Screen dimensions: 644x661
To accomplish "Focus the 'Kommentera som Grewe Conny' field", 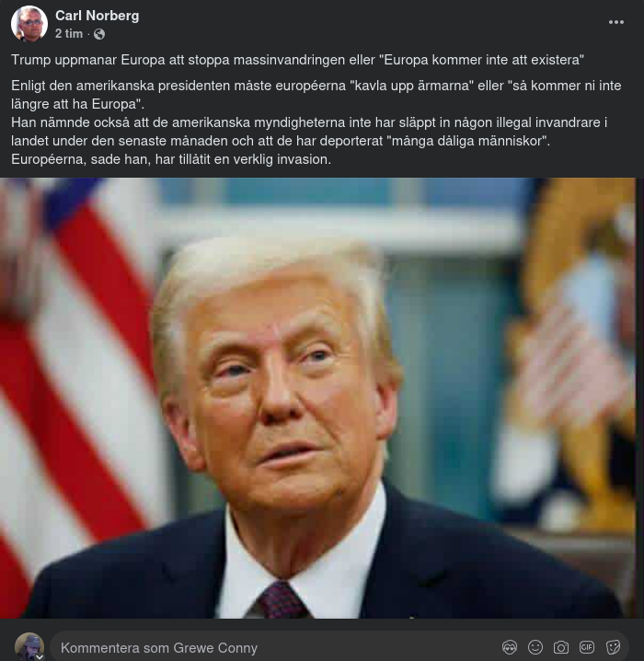I will pyautogui.click(x=339, y=646).
